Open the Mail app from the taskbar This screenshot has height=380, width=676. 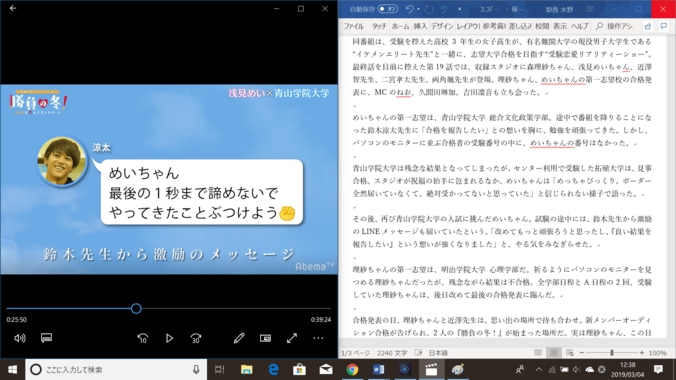[x=326, y=370]
